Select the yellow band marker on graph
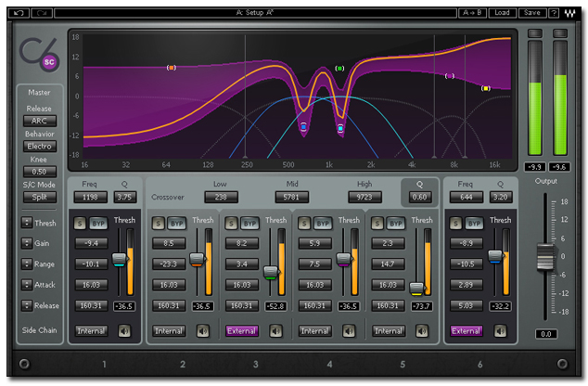Image resolution: width=588 pixels, height=386 pixels. [486, 88]
